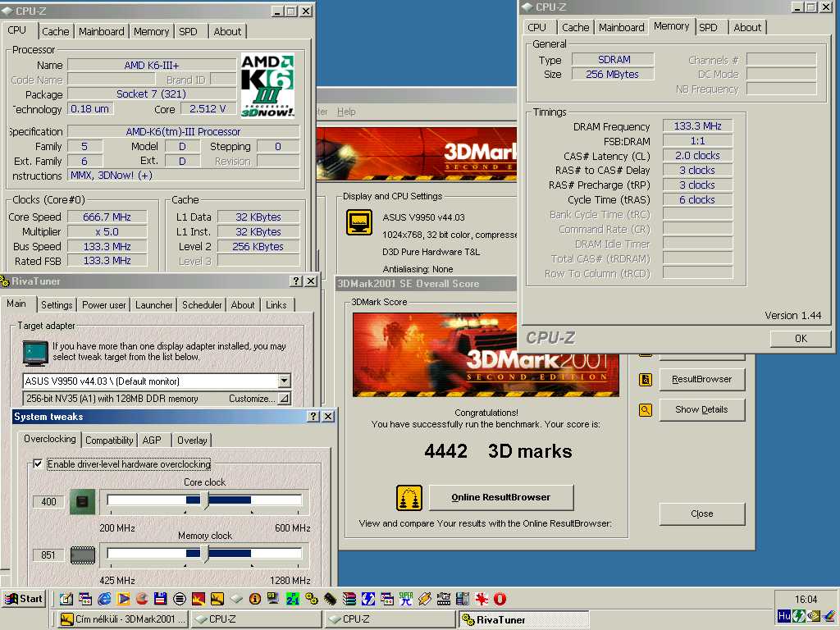Switch to the SPD tab in left CPU-Z
This screenshot has height=630, width=840.
coord(188,32)
